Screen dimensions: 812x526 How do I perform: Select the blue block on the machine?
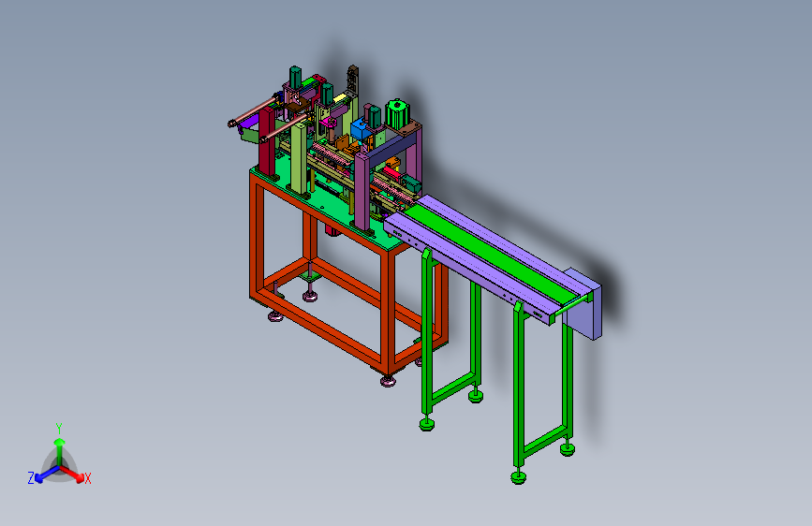[362, 130]
